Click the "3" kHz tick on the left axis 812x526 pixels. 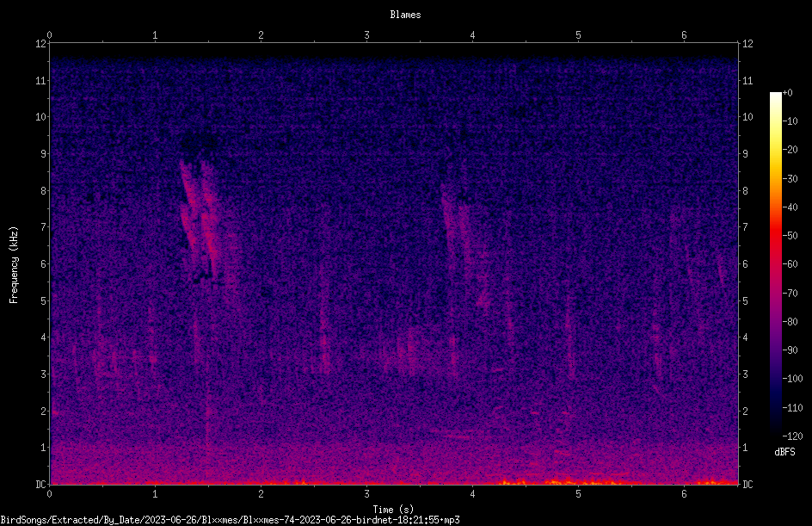click(x=43, y=374)
